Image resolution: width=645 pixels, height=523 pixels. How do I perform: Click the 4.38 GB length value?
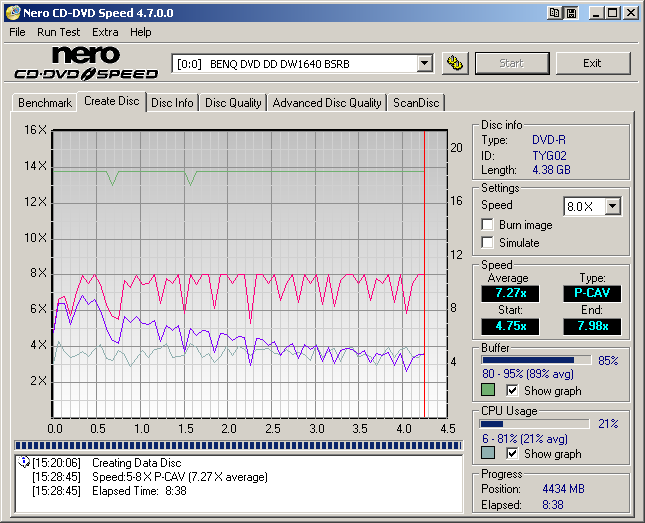pos(551,170)
